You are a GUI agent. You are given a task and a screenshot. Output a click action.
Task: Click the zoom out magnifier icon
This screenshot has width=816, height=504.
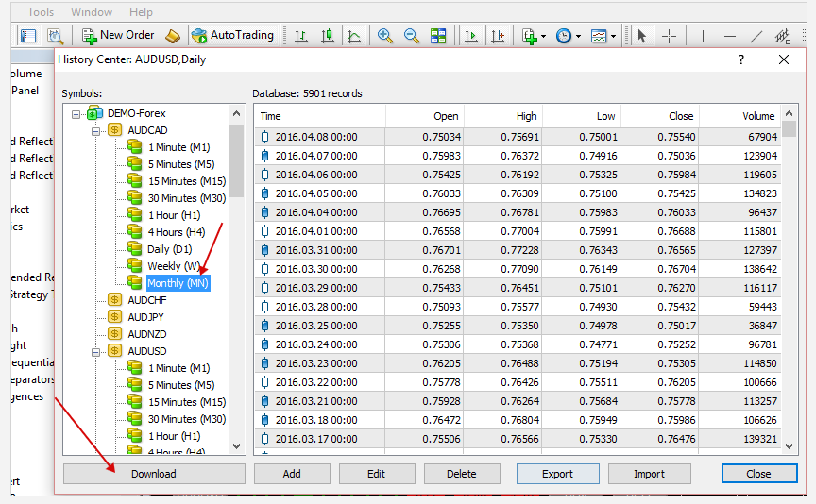[x=412, y=36]
